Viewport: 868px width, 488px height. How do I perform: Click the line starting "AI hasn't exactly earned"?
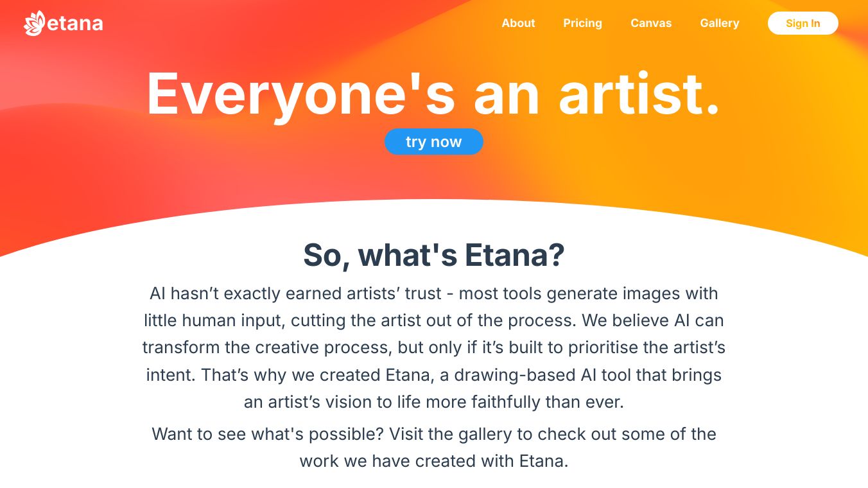[433, 293]
